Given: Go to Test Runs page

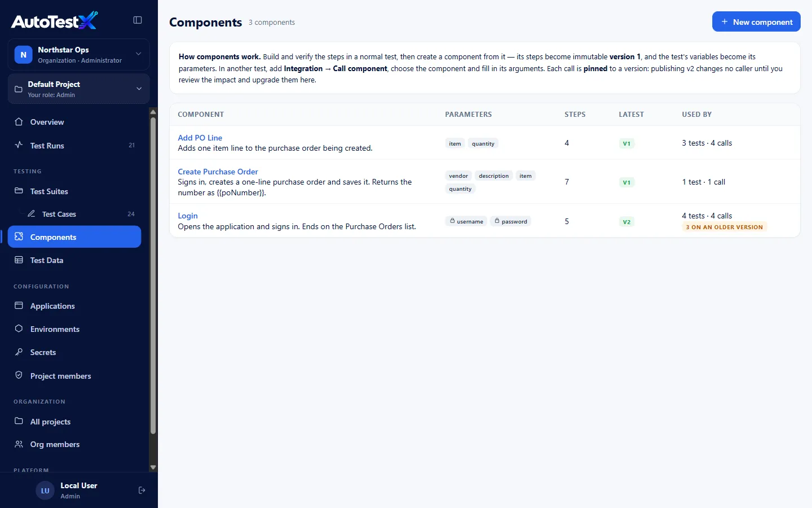Looking at the screenshot, I should (x=74, y=145).
